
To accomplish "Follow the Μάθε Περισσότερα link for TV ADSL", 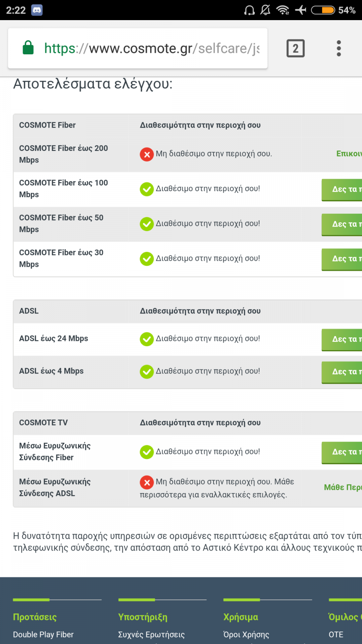I will click(x=343, y=487).
